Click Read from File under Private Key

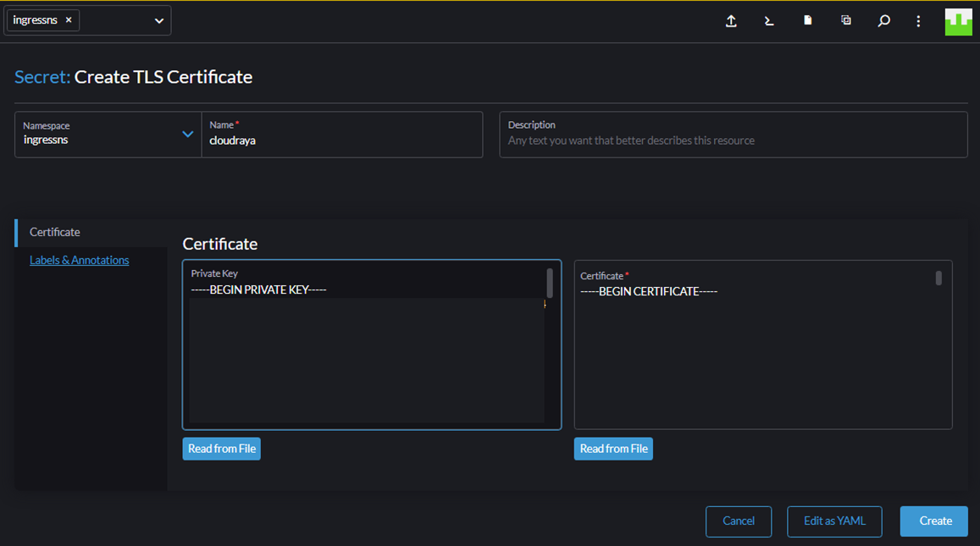222,449
